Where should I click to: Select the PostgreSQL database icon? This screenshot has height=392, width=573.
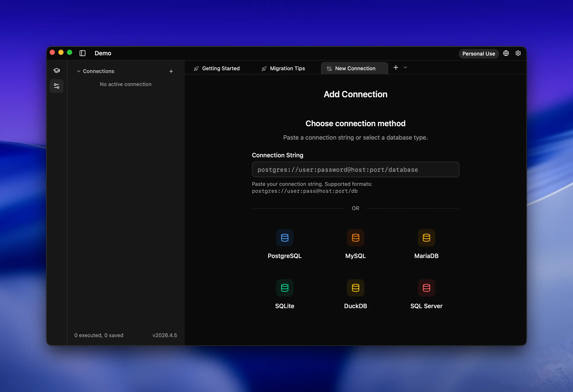point(285,238)
